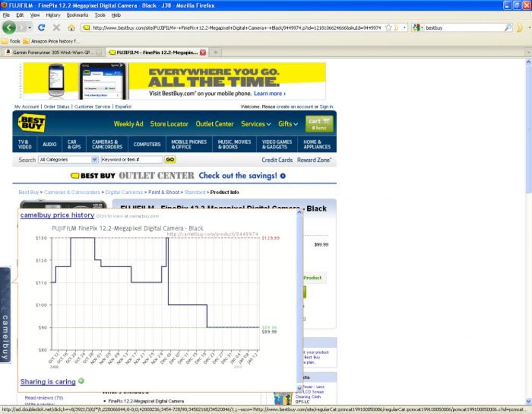532x414 pixels.
Task: Open the Tools menu in the menu bar
Action: coord(100,15)
